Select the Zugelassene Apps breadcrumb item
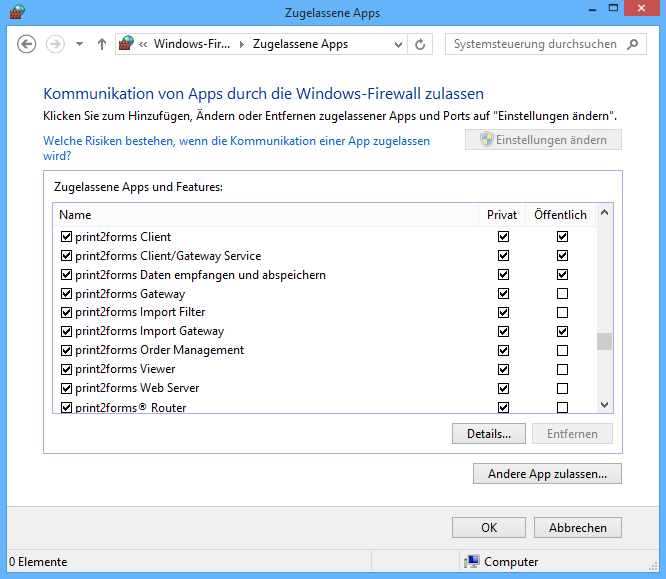This screenshot has height=579, width=666. [300, 44]
